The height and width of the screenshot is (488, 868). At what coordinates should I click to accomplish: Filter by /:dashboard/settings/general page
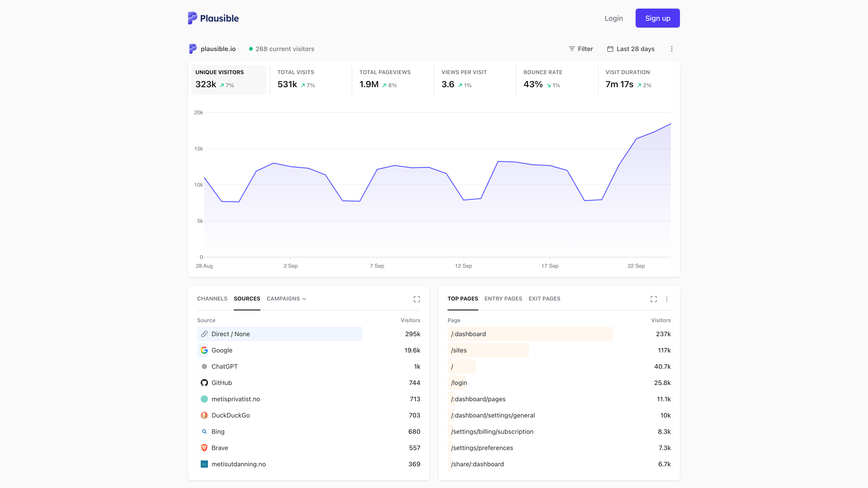493,415
